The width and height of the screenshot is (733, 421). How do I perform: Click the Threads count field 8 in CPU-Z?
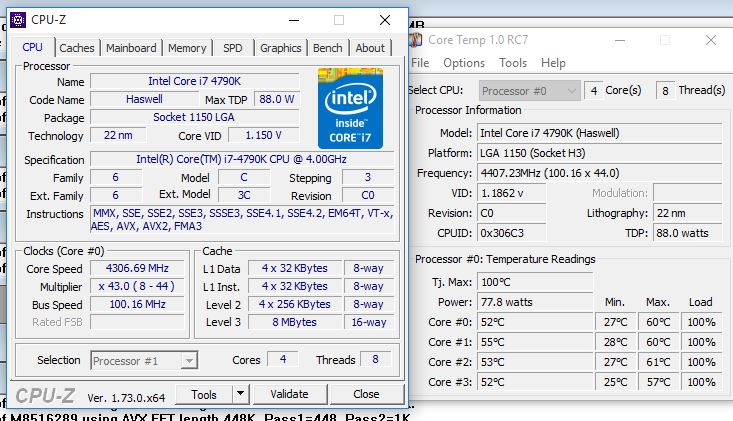[x=375, y=359]
